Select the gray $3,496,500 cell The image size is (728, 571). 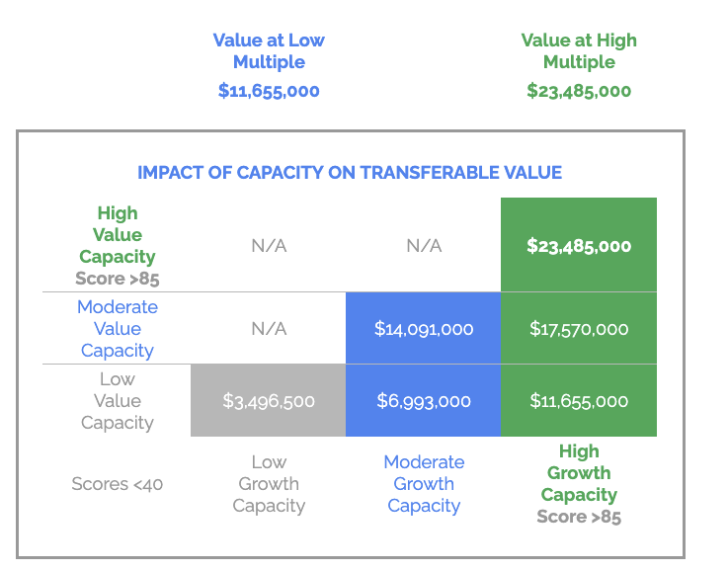click(x=269, y=401)
